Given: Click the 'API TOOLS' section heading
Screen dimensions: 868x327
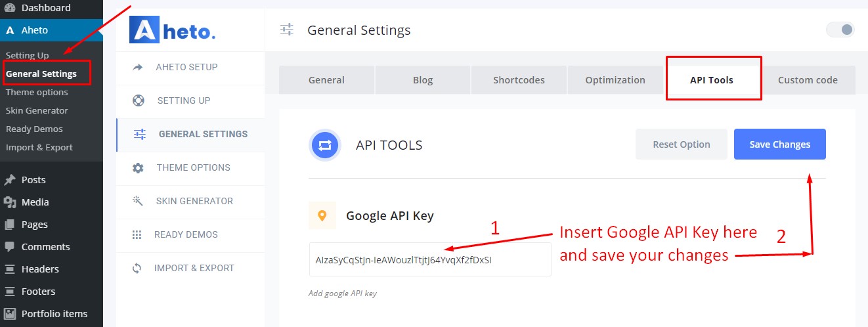Looking at the screenshot, I should 389,145.
